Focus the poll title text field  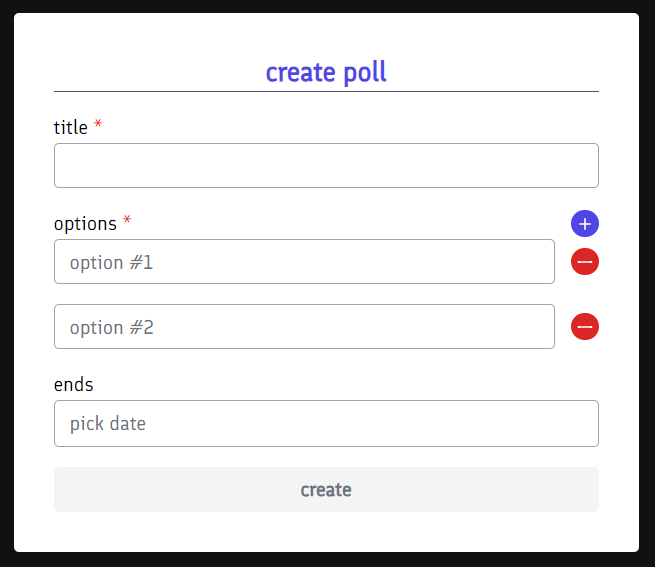[326, 165]
